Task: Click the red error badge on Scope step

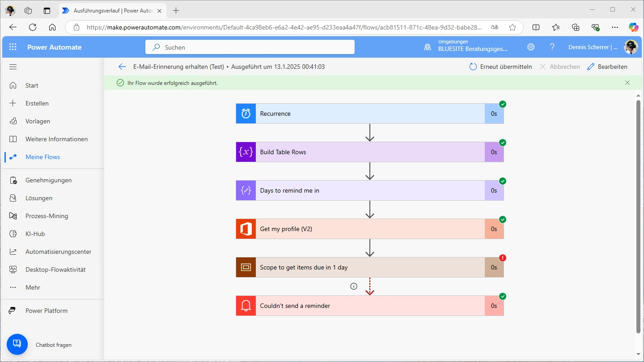Action: point(503,258)
